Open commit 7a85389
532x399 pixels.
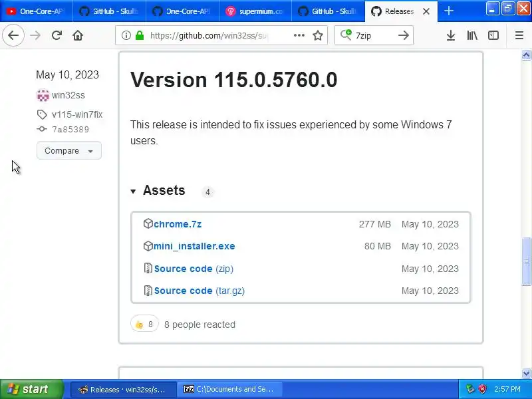tap(70, 129)
